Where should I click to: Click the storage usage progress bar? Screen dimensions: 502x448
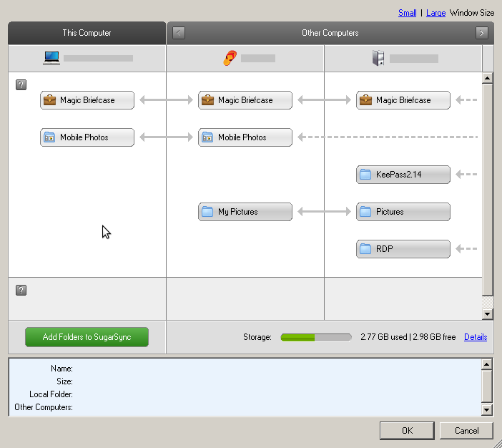(316, 337)
